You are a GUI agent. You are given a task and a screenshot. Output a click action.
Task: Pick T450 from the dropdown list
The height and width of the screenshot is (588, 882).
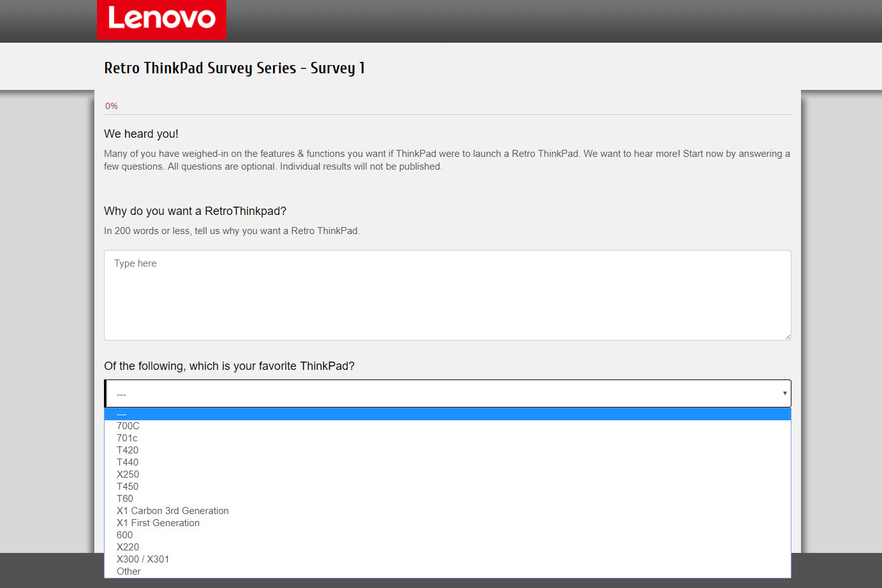click(x=447, y=487)
